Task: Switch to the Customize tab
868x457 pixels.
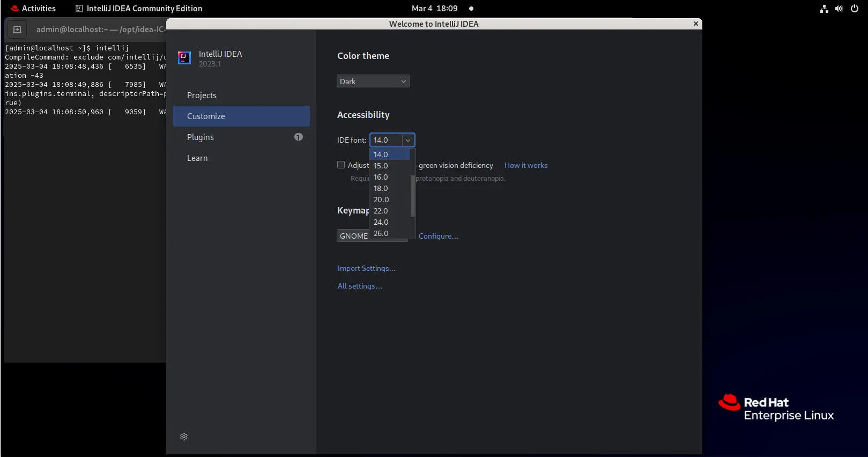Action: pos(241,116)
